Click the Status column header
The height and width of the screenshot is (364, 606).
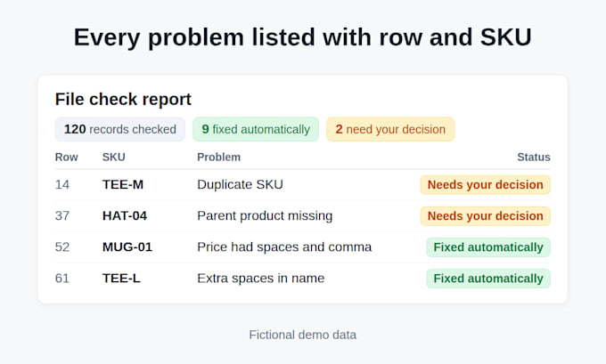(x=534, y=158)
